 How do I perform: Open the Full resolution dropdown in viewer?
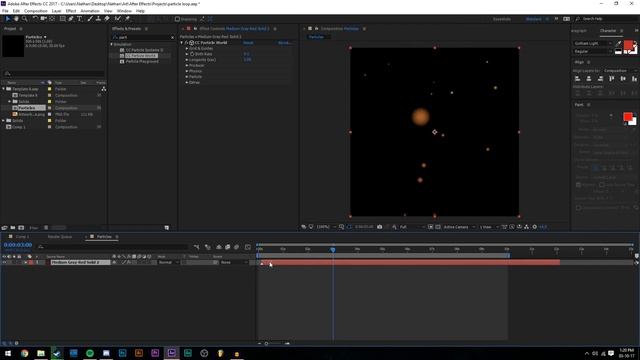point(411,227)
